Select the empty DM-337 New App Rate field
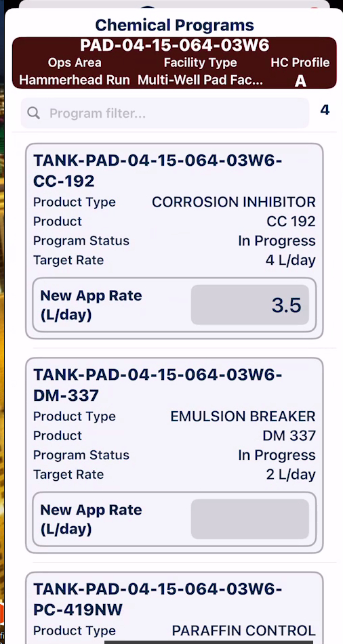Screen dimensions: 343x644 pyautogui.click(x=249, y=519)
